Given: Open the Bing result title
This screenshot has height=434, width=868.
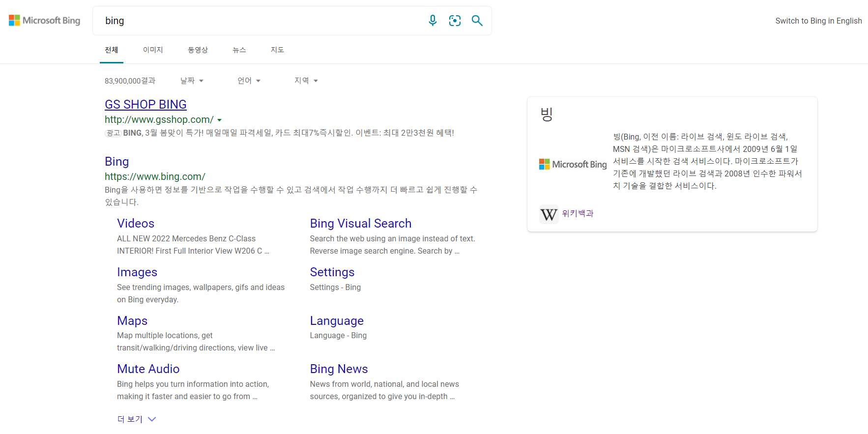Looking at the screenshot, I should 117,161.
